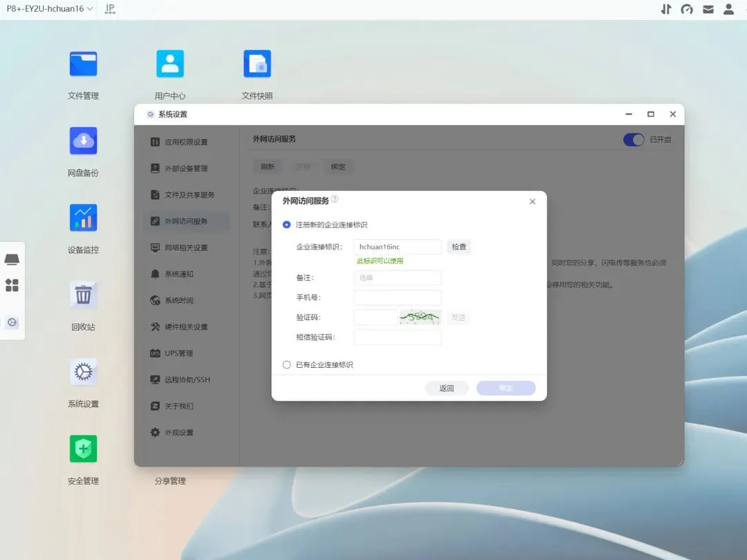Image resolution: width=747 pixels, height=560 pixels.
Task: Click the storage drive icon in left dock
Action: tap(12, 259)
